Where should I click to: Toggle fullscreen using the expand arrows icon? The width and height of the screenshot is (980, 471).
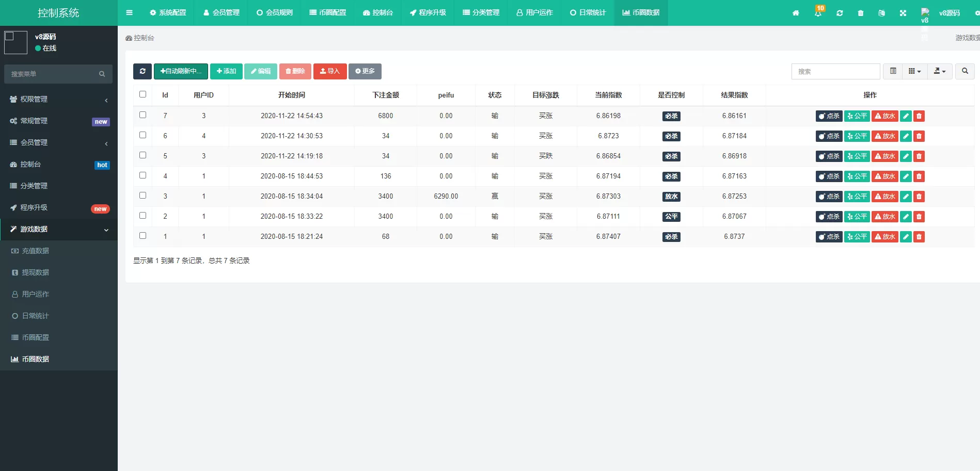click(903, 13)
